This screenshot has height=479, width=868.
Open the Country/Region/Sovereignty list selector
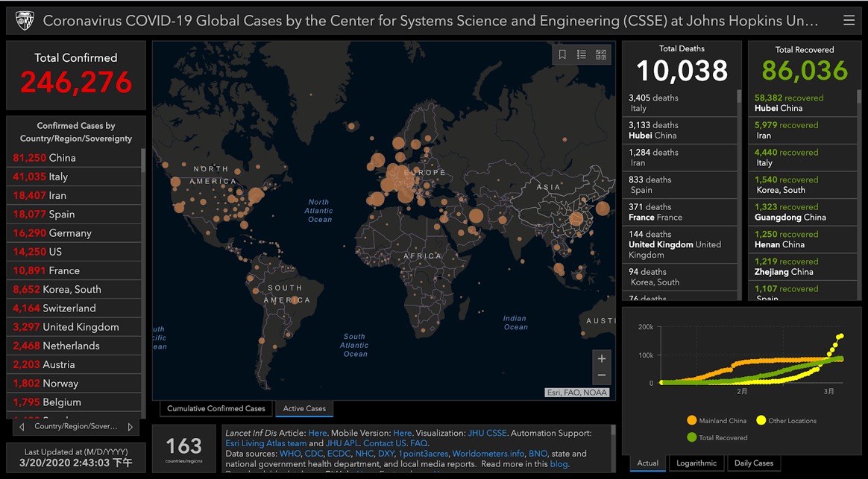coord(76,426)
